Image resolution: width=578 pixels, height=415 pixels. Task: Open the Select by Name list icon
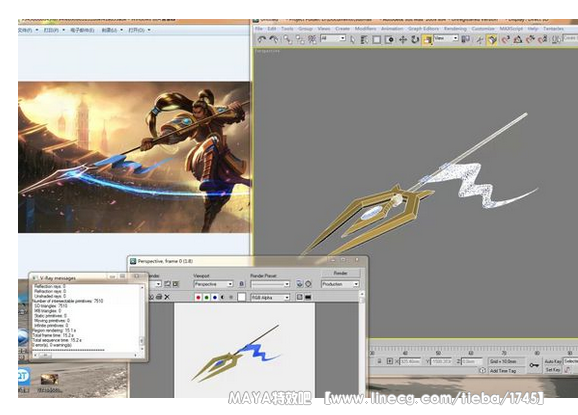point(364,39)
